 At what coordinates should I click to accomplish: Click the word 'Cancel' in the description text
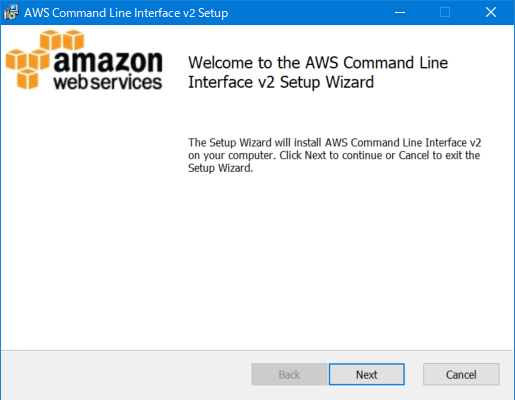414,155
